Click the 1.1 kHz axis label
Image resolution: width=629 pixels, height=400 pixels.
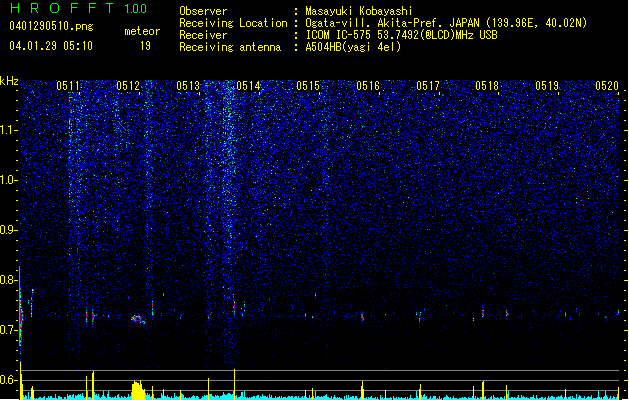pyautogui.click(x=8, y=130)
